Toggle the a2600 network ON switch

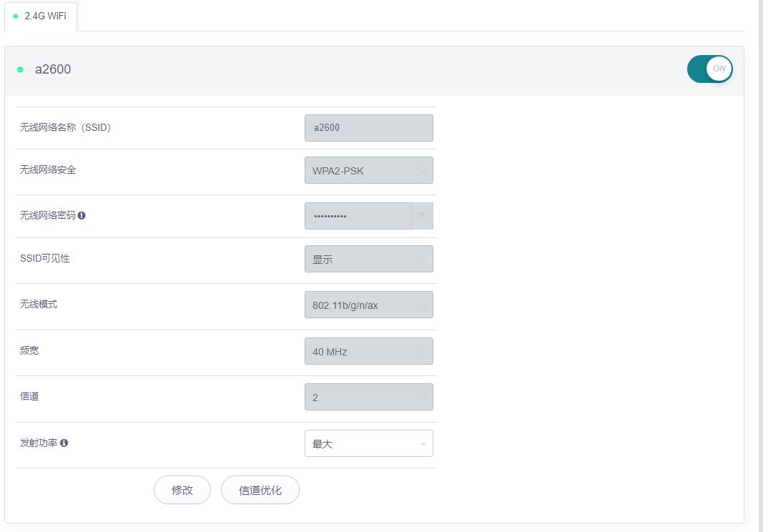[709, 69]
